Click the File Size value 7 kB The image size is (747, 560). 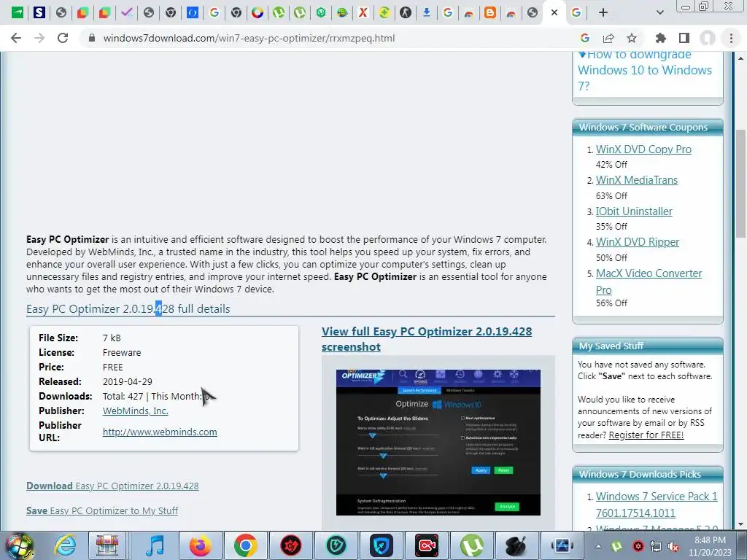[112, 338]
